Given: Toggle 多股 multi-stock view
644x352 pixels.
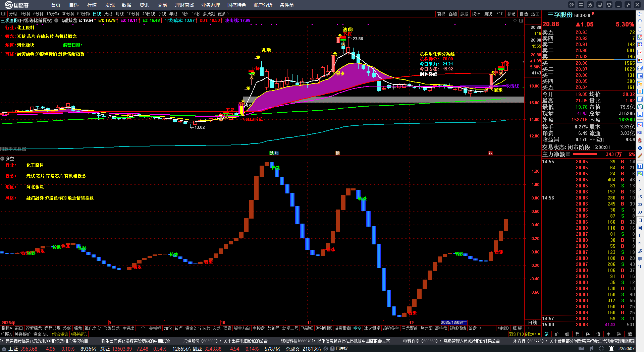Looking at the screenshot, I should click(x=464, y=14).
